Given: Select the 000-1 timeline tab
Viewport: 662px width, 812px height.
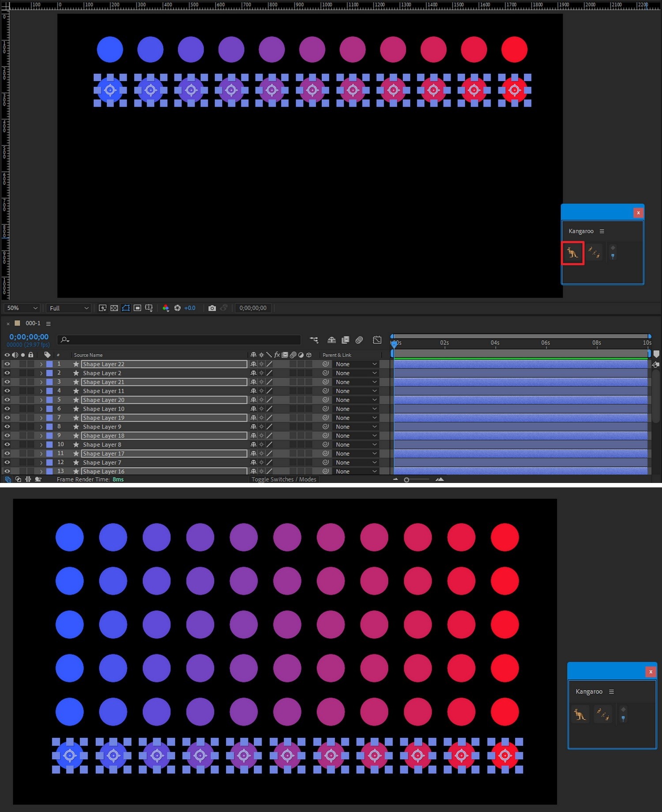Looking at the screenshot, I should point(33,323).
